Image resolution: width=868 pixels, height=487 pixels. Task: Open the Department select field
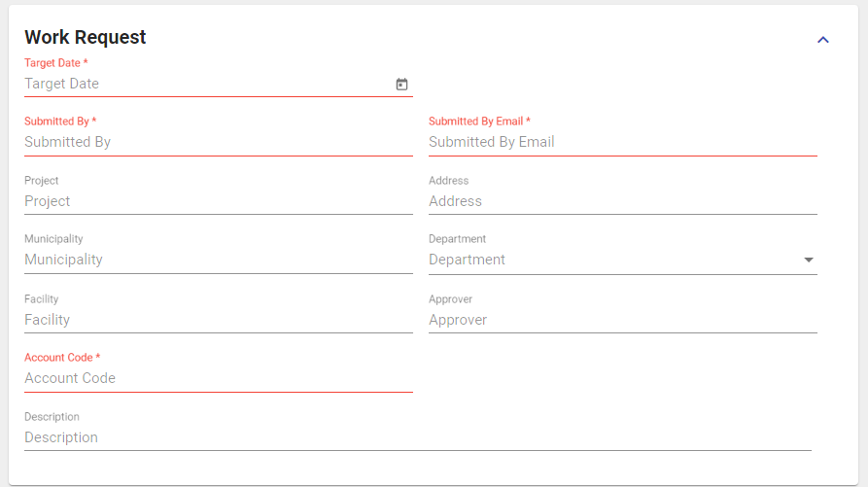[612, 261]
